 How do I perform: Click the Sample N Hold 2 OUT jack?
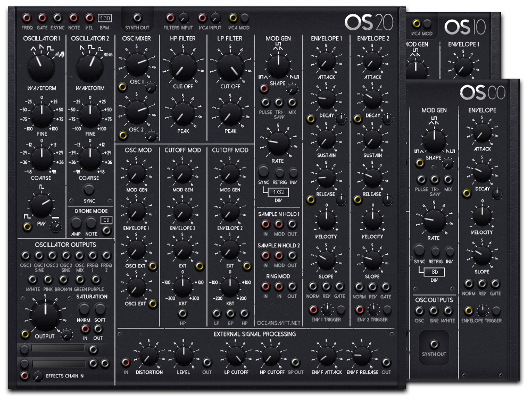click(x=292, y=255)
